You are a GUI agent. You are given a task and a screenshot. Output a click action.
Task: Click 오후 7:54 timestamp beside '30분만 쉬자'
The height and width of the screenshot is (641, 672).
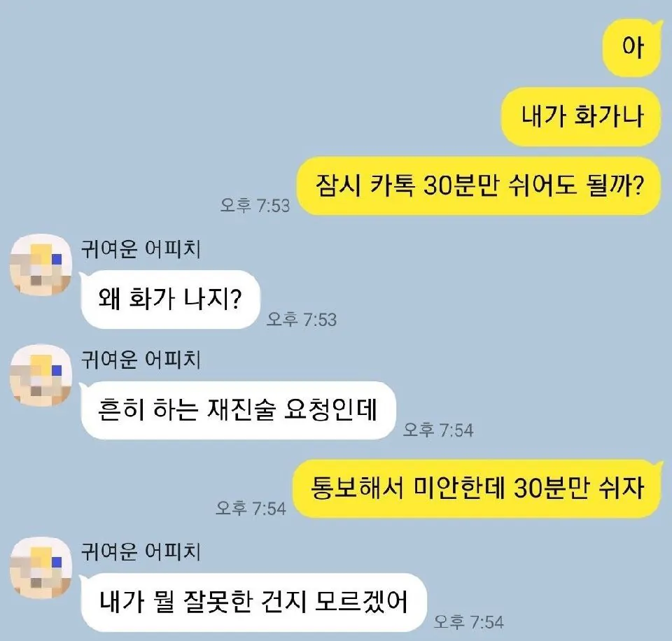(x=251, y=508)
